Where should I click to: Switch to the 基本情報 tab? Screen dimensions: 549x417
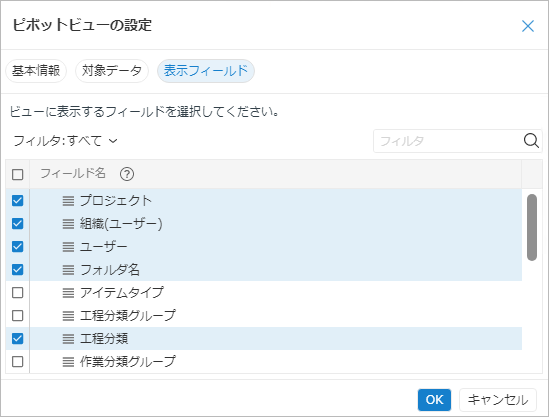[x=36, y=71]
